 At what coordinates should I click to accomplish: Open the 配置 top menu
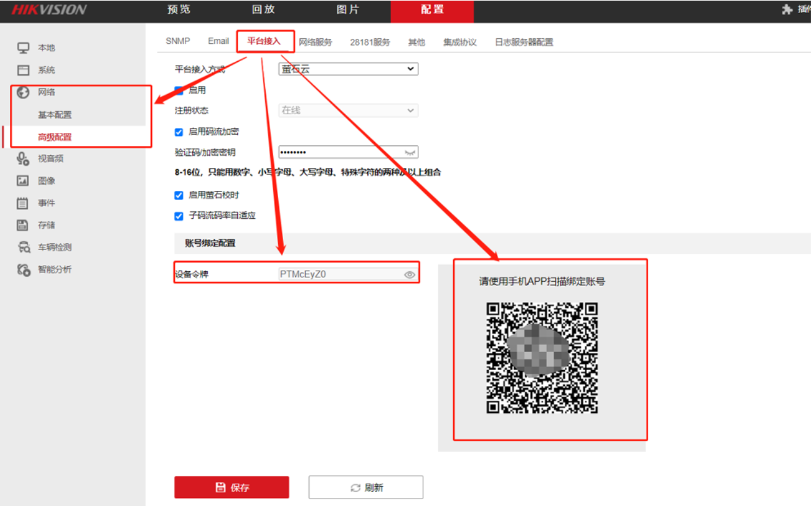pos(432,11)
